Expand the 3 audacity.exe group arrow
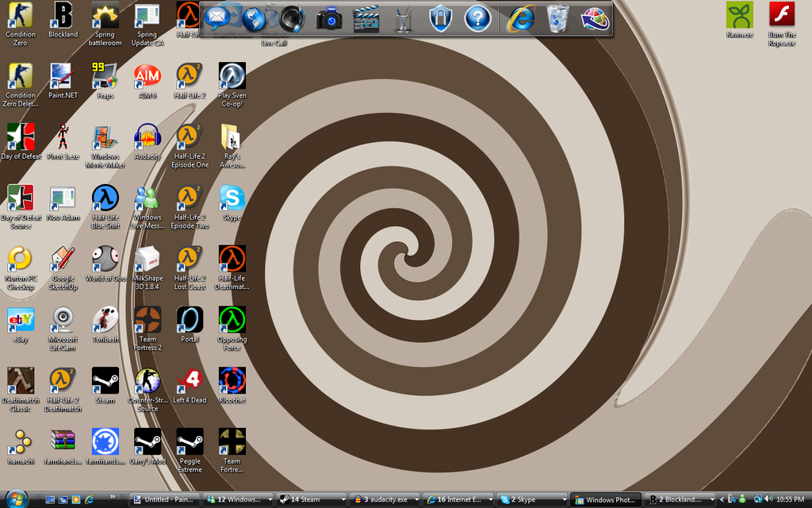Viewport: 812px width, 508px height. click(417, 500)
